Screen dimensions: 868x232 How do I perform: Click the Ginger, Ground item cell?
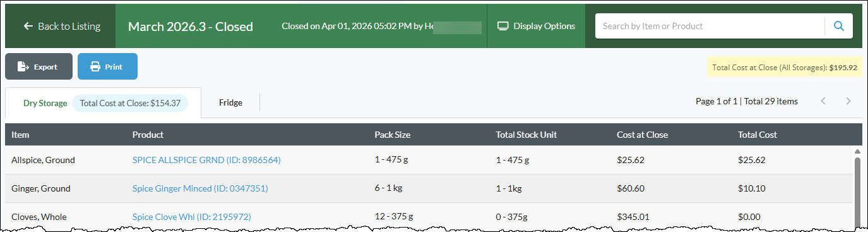click(x=41, y=188)
